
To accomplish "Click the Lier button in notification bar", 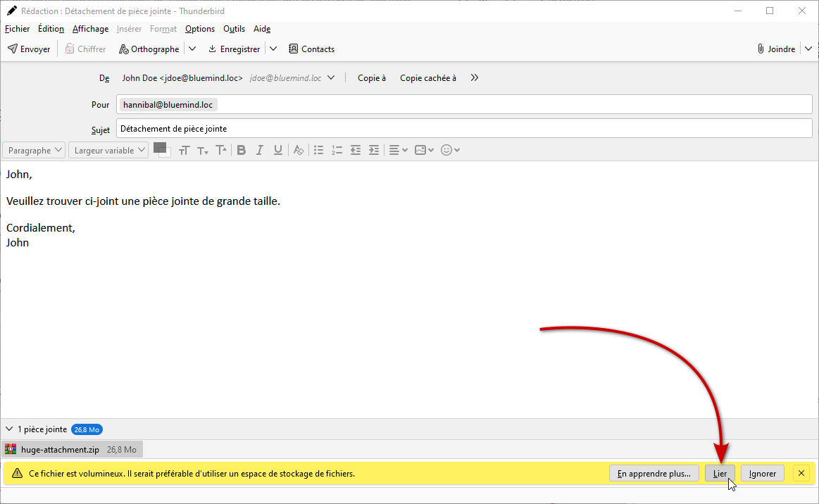I will pos(720,474).
